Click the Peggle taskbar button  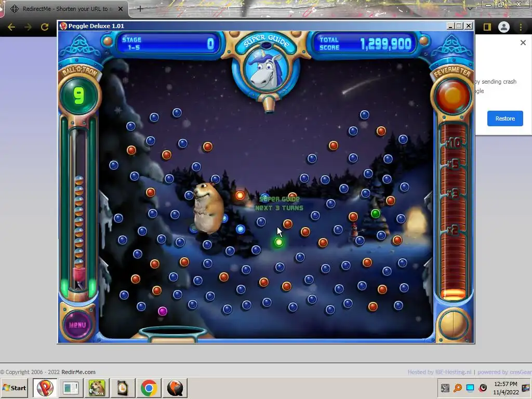tap(45, 388)
